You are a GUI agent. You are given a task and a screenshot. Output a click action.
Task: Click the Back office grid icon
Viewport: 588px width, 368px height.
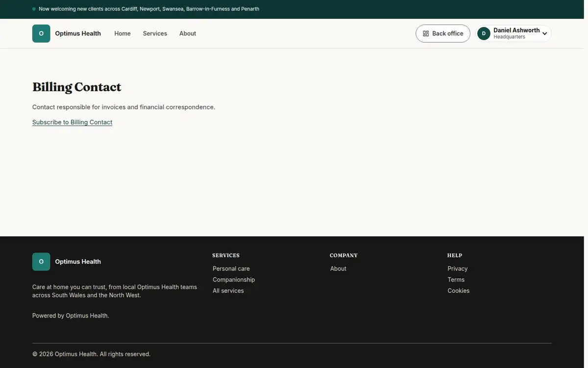[x=426, y=33]
